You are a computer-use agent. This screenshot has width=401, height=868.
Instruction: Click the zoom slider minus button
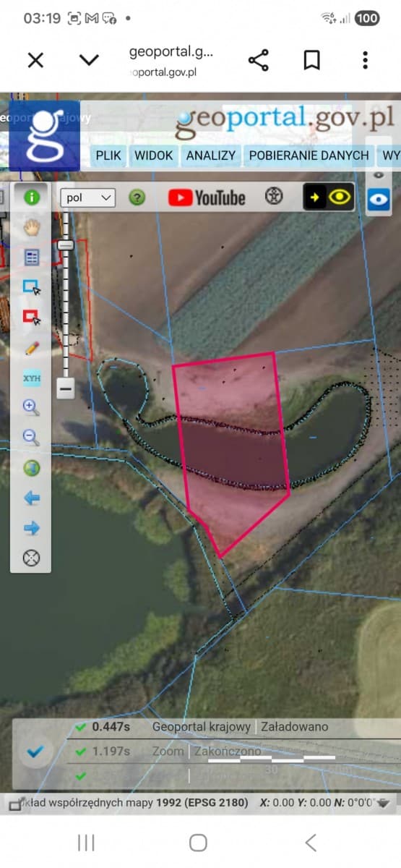(x=66, y=388)
